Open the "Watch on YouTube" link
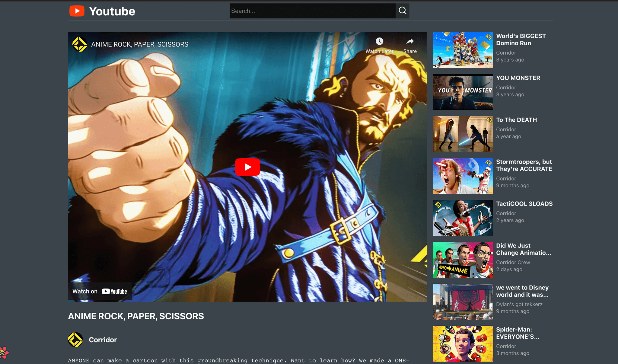This screenshot has width=618, height=364. [100, 291]
